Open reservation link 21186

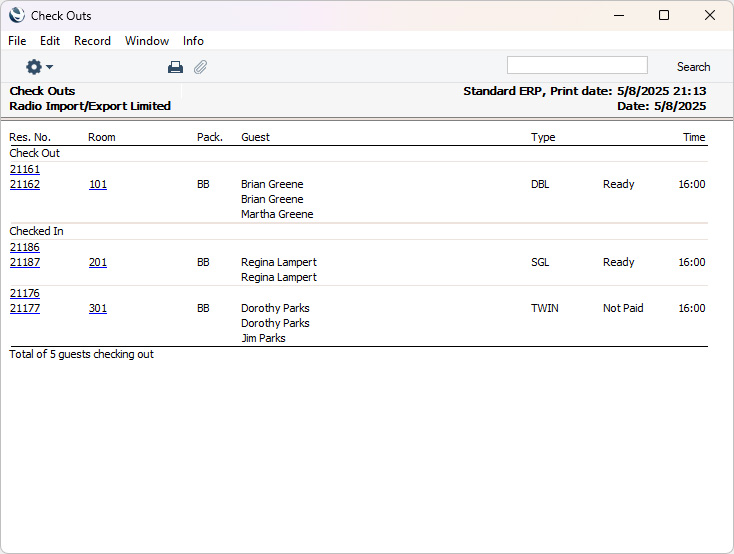25,247
